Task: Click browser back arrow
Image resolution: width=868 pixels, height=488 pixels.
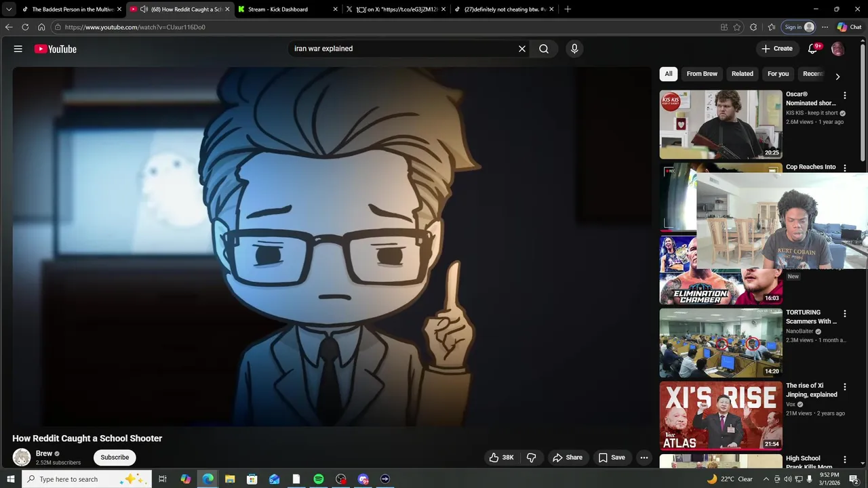Action: pos(9,27)
